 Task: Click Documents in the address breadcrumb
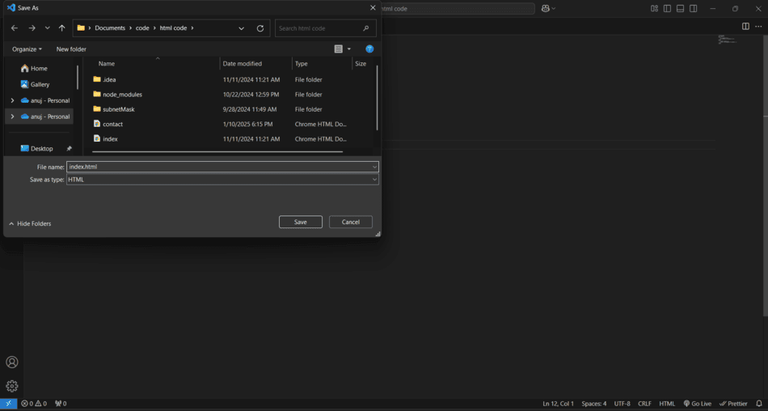tap(110, 28)
